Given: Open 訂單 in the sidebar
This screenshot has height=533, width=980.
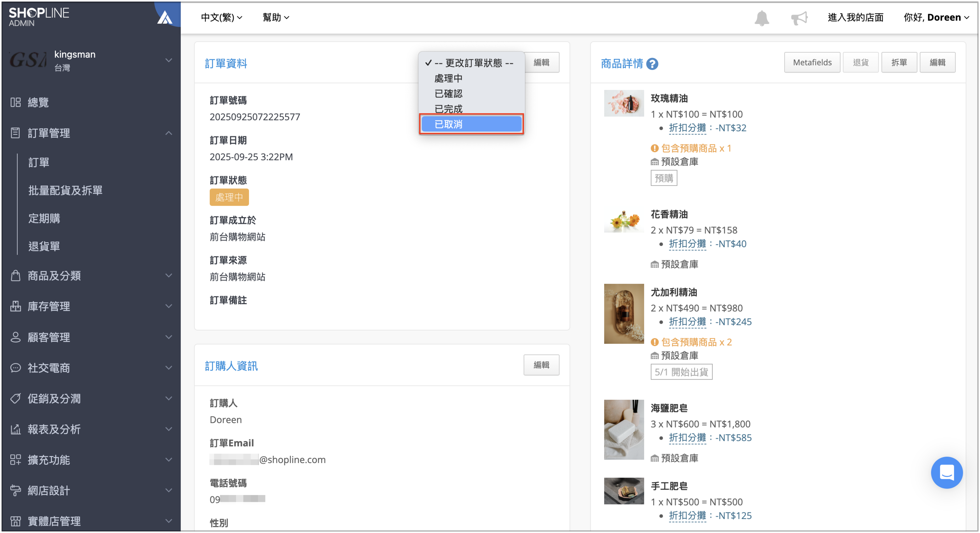Looking at the screenshot, I should pos(39,163).
